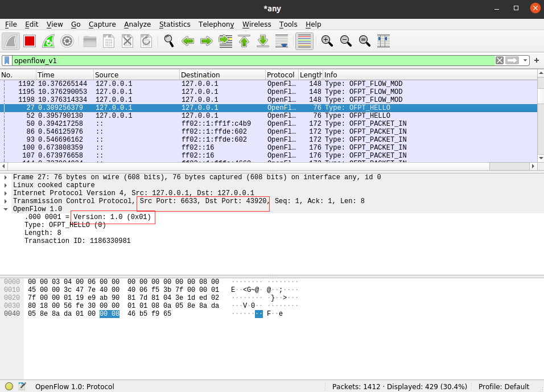Reload this capture file icon
Image resolution: width=544 pixels, height=392 pixels.
click(146, 42)
